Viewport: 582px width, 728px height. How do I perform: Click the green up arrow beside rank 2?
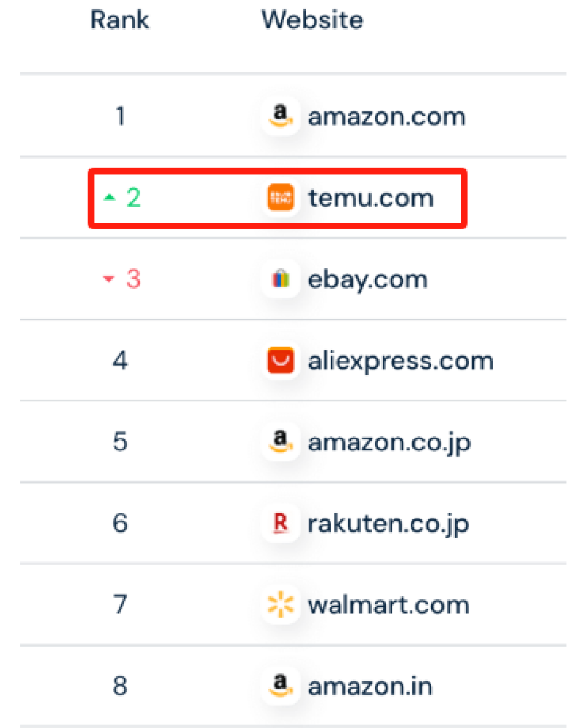click(109, 198)
